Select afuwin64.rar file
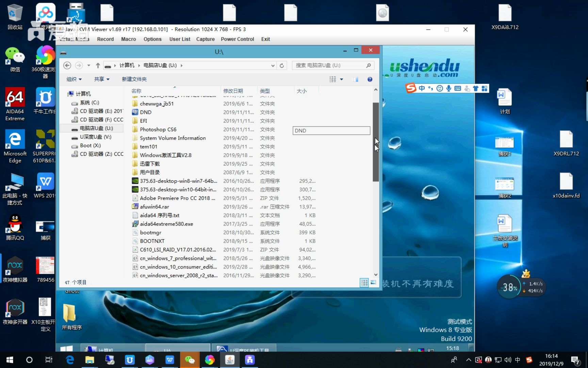 (154, 207)
